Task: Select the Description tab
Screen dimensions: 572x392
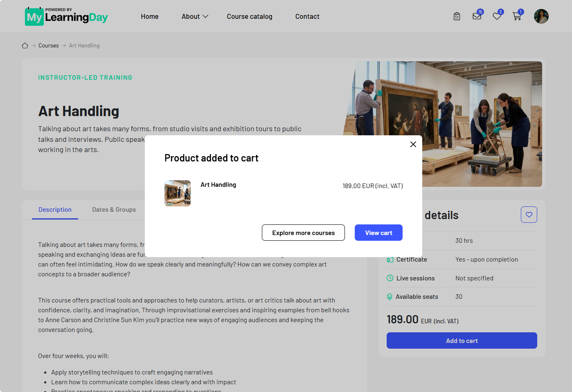Action: [x=55, y=210]
